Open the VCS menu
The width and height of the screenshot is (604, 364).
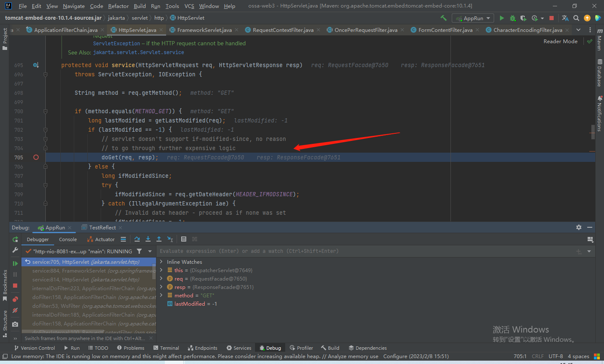[x=189, y=6]
